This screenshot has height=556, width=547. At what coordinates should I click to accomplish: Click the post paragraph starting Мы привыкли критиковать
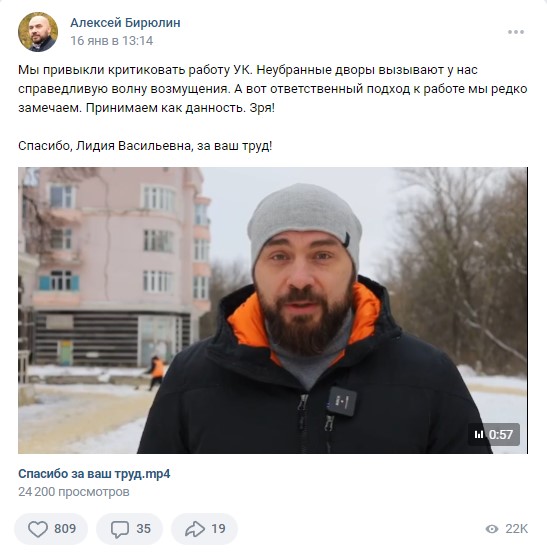[273, 89]
